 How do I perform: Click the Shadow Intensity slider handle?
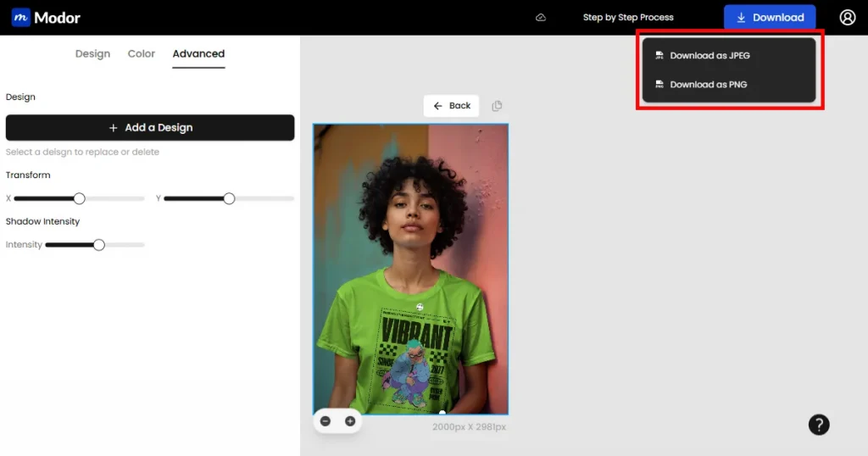pyautogui.click(x=98, y=245)
